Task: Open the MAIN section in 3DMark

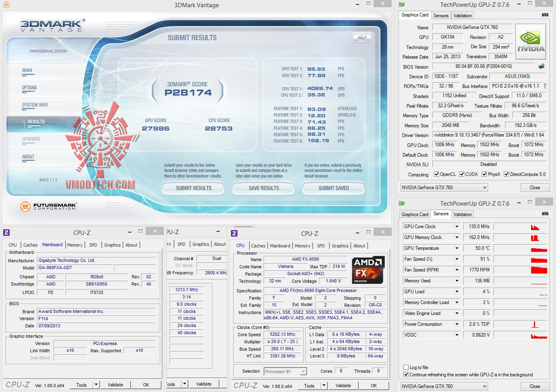Action: 27,70
